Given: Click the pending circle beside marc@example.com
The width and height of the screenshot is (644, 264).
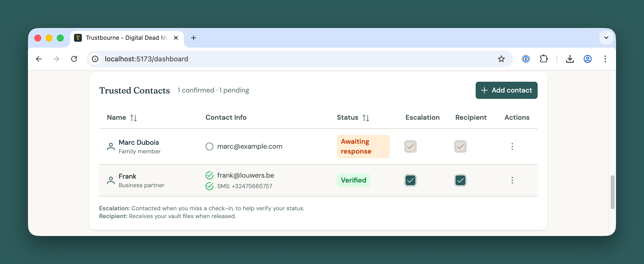Looking at the screenshot, I should pyautogui.click(x=209, y=146).
